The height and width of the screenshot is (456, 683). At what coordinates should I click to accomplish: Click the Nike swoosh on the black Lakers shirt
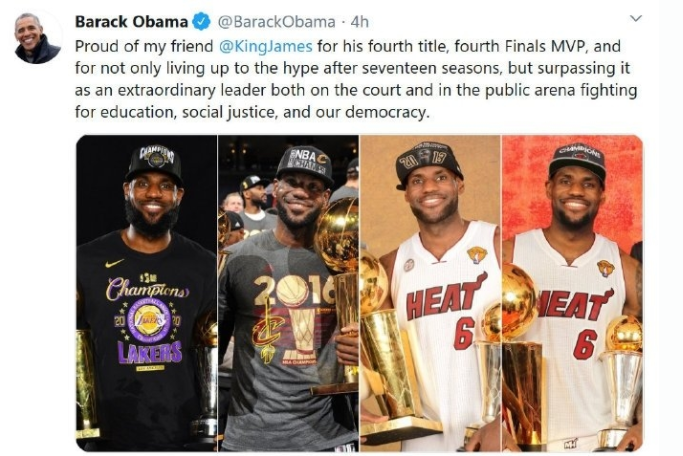click(x=116, y=264)
